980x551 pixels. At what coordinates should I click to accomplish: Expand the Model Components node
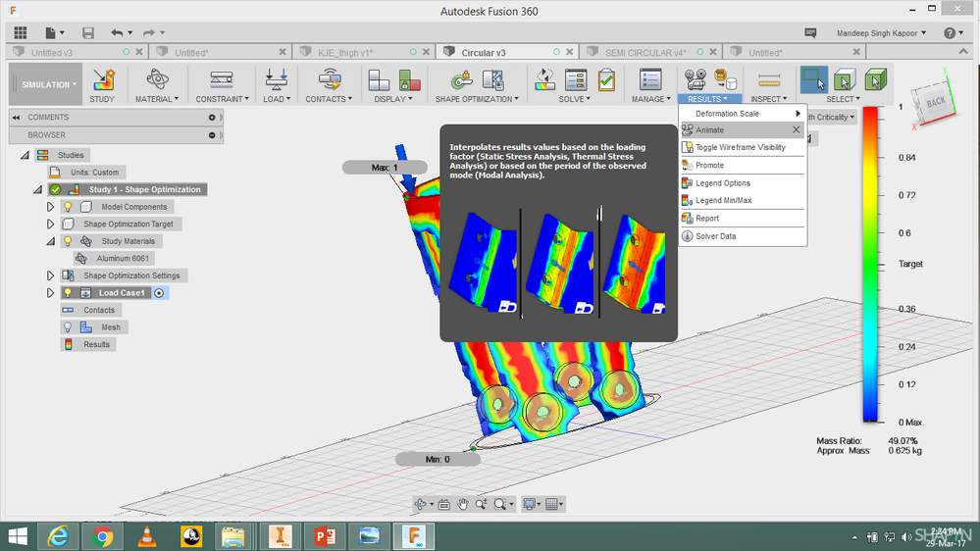(x=51, y=207)
